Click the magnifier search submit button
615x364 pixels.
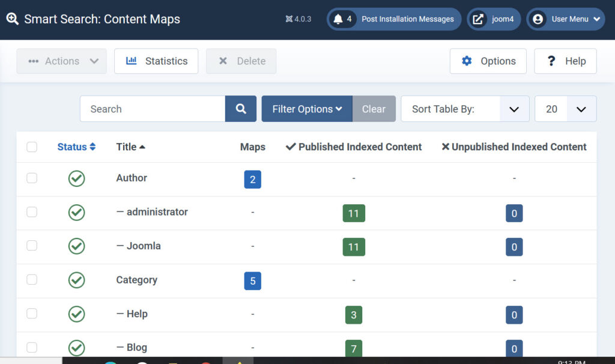[241, 109]
